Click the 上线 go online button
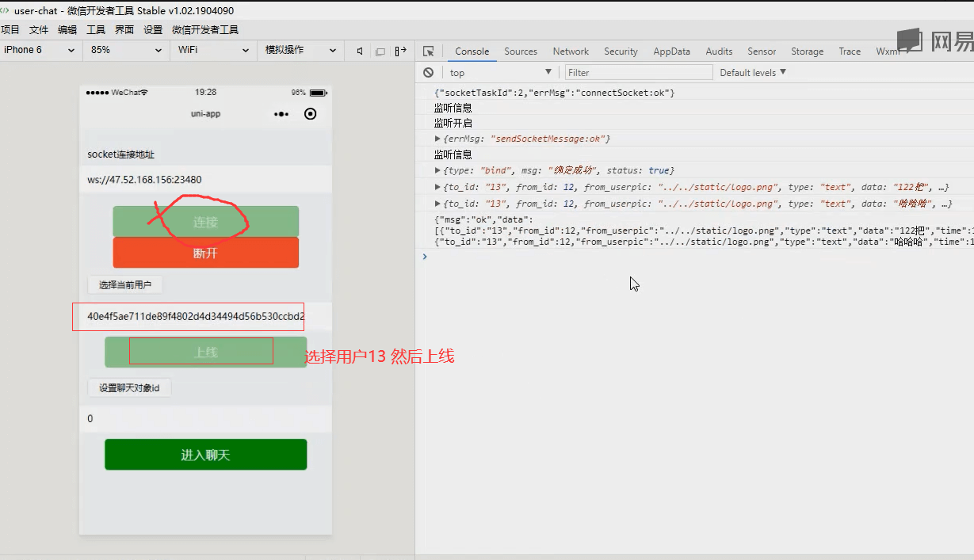 [x=205, y=352]
